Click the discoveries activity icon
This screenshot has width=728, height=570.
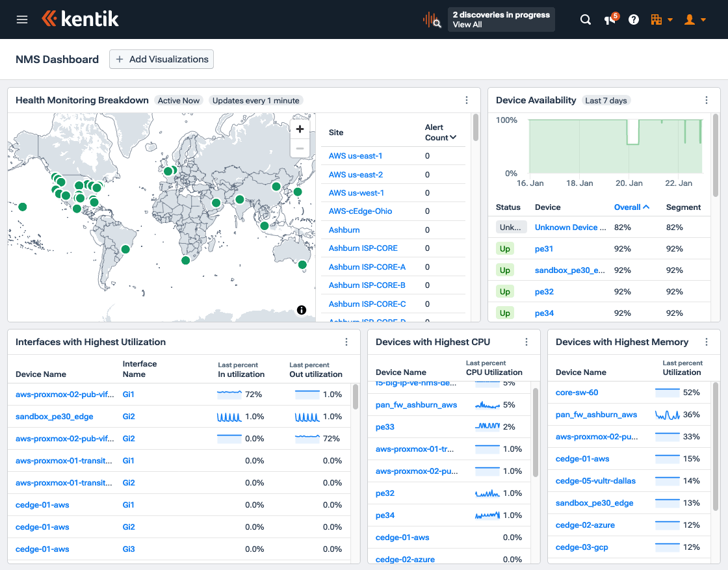431,19
